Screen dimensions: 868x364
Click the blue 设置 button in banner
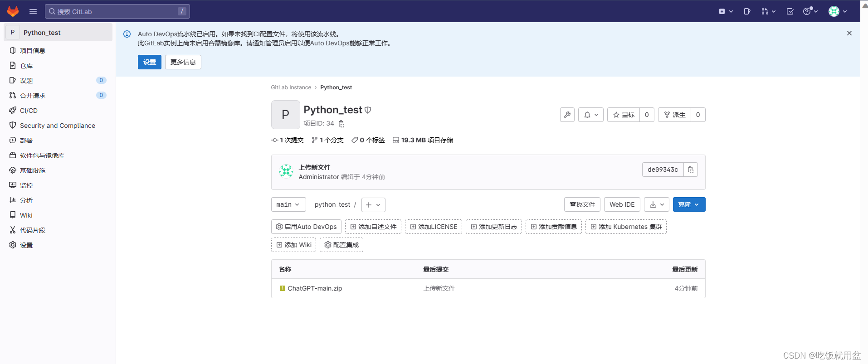click(150, 62)
